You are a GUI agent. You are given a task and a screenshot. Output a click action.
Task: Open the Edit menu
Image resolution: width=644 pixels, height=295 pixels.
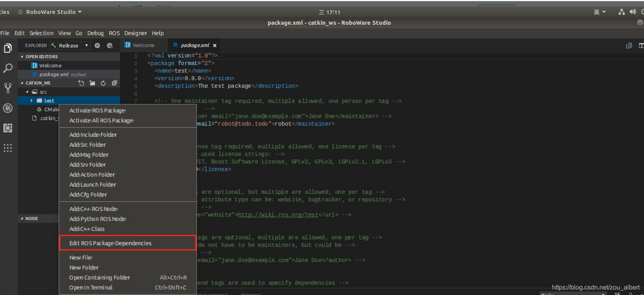click(x=20, y=33)
